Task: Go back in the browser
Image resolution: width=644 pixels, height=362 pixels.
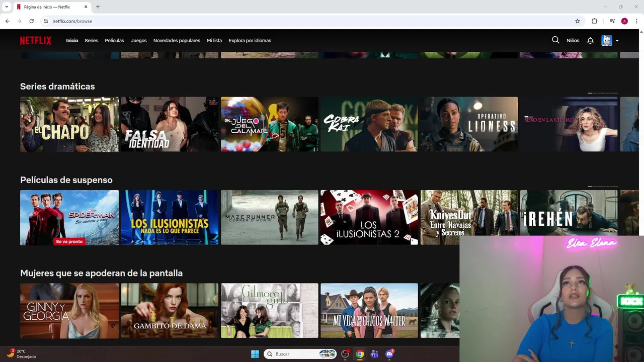Action: [8, 21]
